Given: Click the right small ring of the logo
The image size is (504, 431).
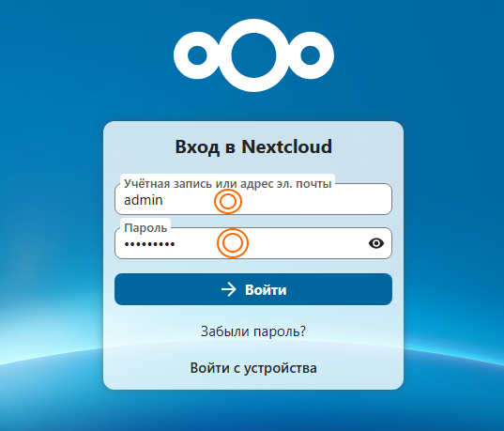Looking at the screenshot, I should click(311, 55).
